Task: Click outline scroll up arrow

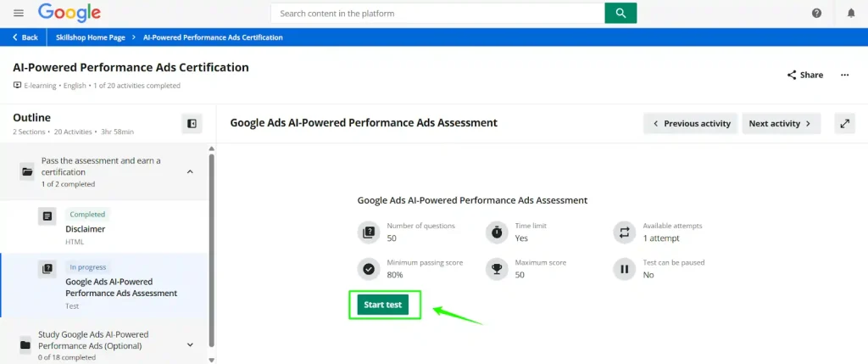Action: pos(211,148)
